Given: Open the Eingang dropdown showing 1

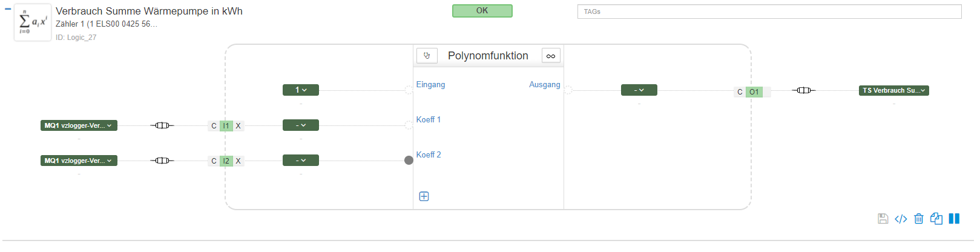Looking at the screenshot, I should 301,90.
